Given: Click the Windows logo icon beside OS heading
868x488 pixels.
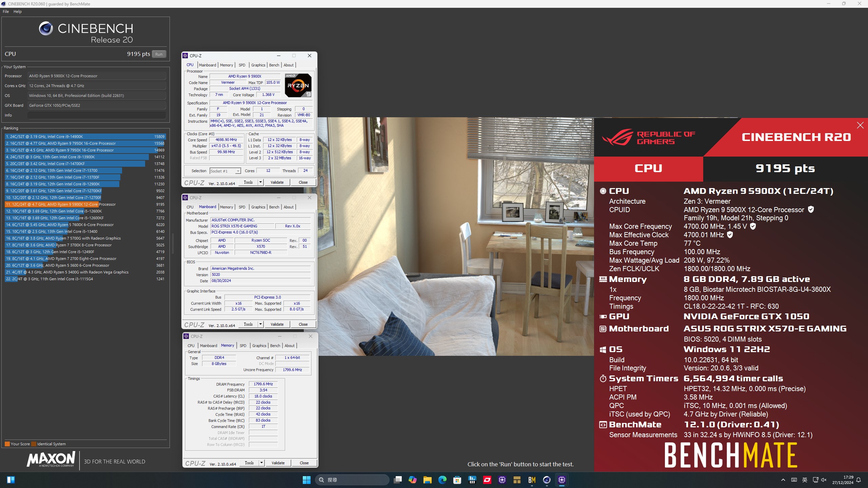Looking at the screenshot, I should pyautogui.click(x=603, y=349).
